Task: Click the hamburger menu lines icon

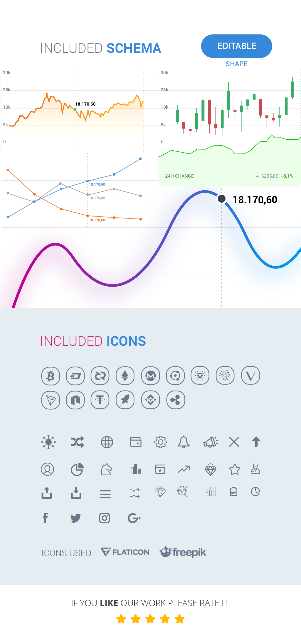Action: click(x=105, y=494)
